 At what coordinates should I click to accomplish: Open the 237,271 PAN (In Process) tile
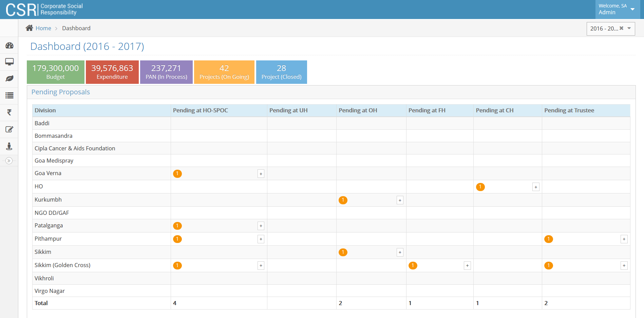pyautogui.click(x=166, y=72)
